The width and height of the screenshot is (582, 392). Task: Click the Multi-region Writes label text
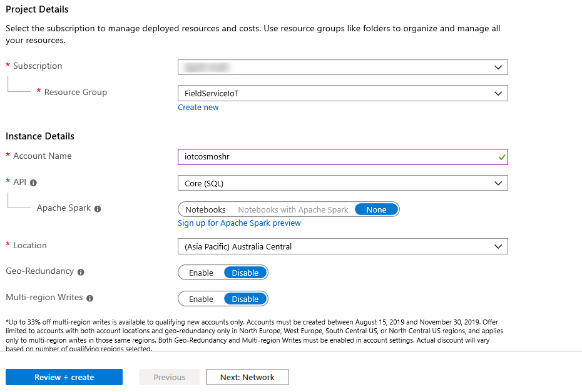[x=44, y=297]
